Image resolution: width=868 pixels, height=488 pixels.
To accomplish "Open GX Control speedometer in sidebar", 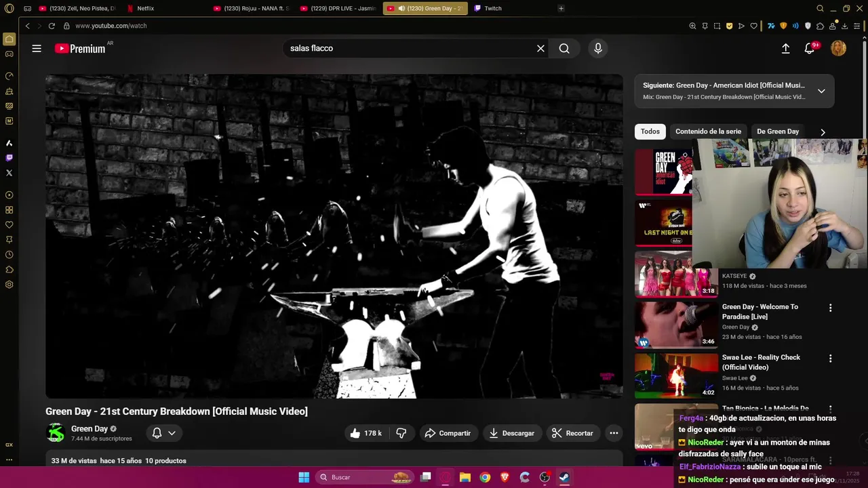I will click(9, 76).
